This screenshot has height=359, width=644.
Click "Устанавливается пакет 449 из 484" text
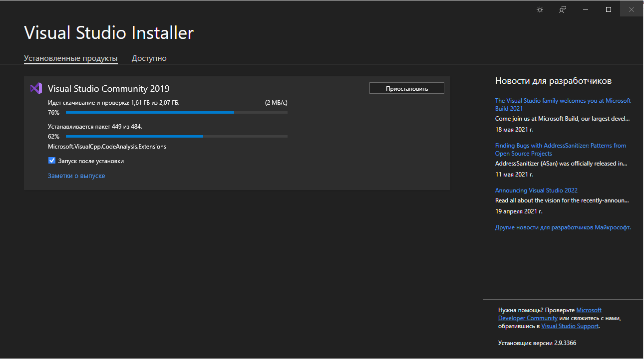click(x=95, y=127)
